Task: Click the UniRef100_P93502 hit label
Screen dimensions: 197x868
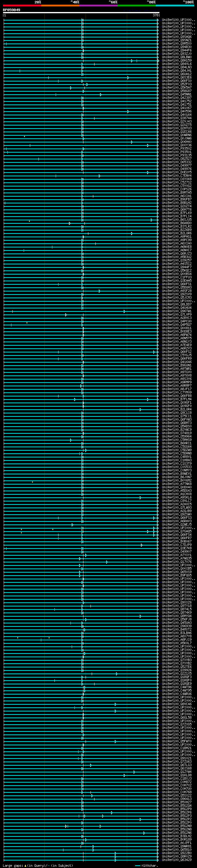Action: click(176, 149)
